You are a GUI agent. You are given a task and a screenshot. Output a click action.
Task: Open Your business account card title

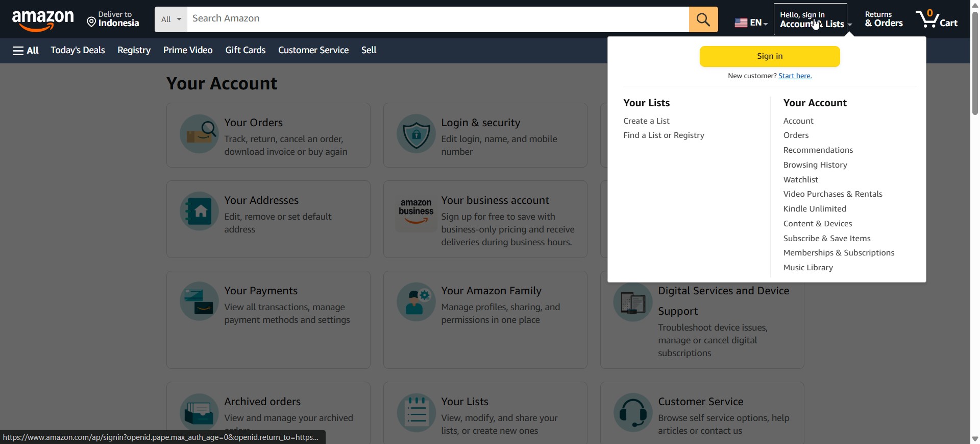[495, 200]
